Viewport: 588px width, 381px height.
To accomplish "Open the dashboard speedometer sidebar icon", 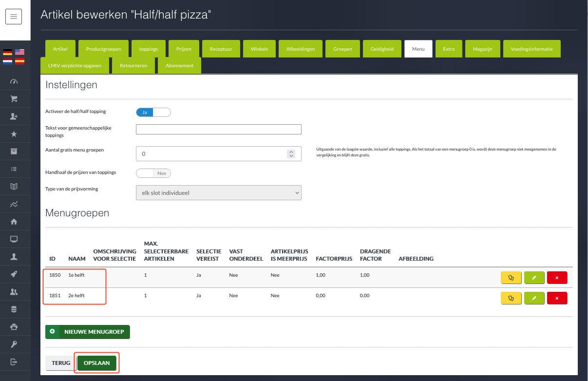I will click(x=14, y=81).
